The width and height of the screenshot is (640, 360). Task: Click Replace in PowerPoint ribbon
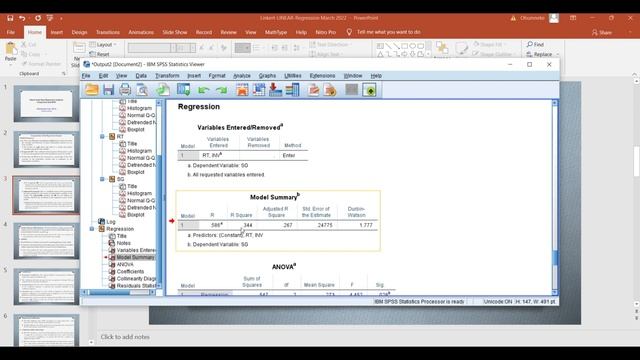click(x=540, y=54)
